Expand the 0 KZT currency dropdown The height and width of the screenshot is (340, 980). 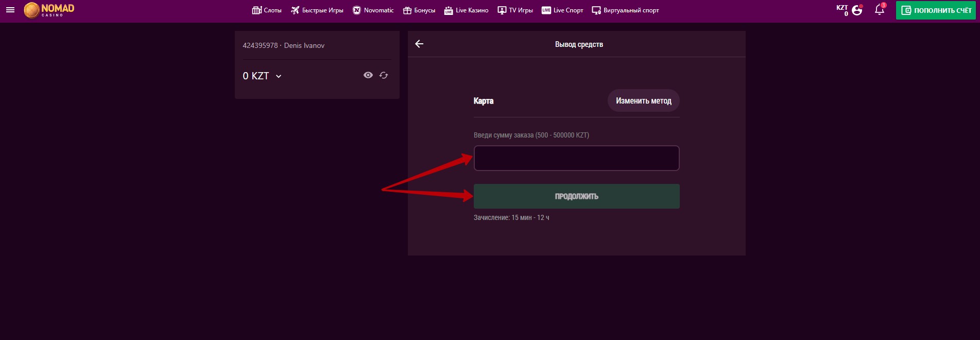tap(262, 76)
